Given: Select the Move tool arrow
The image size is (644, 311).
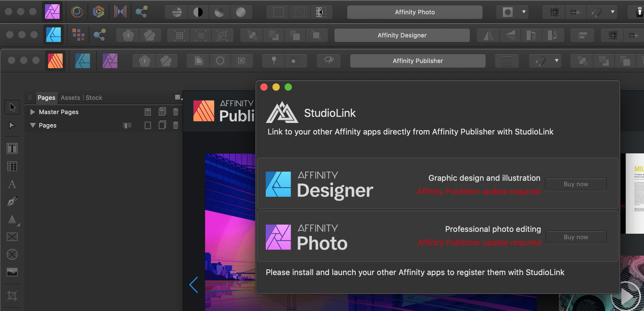Looking at the screenshot, I should (x=12, y=107).
